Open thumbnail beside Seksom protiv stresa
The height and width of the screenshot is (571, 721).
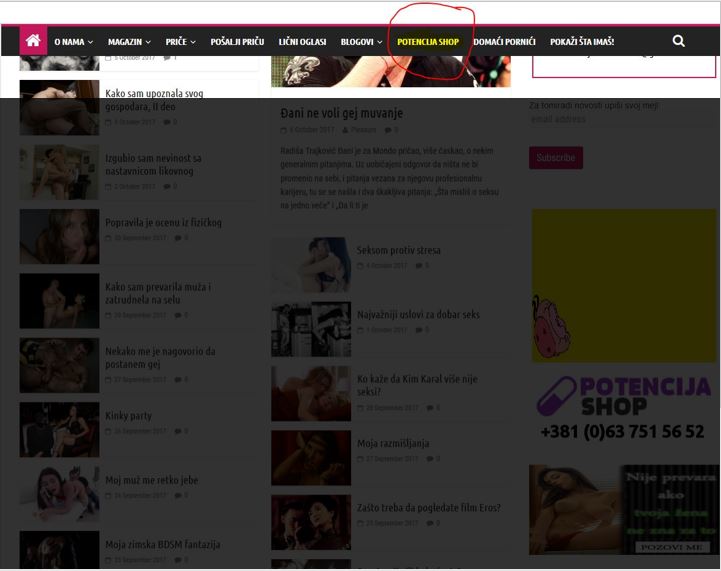point(311,264)
